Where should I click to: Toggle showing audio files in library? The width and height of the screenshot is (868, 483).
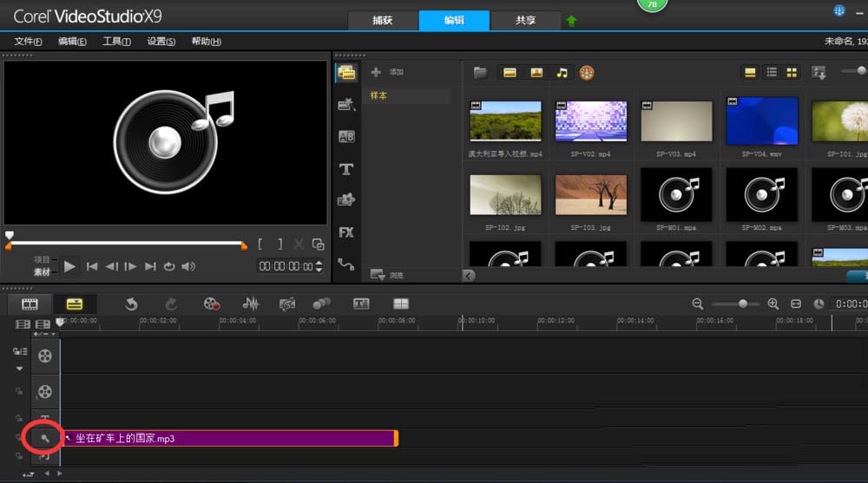point(562,72)
